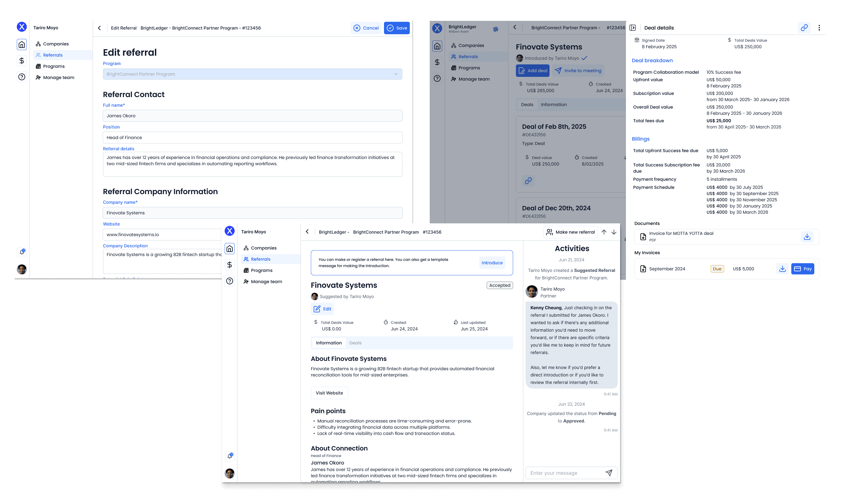Switch to the Deals tab under Finovate Systems
The width and height of the screenshot is (842, 504).
tap(355, 343)
